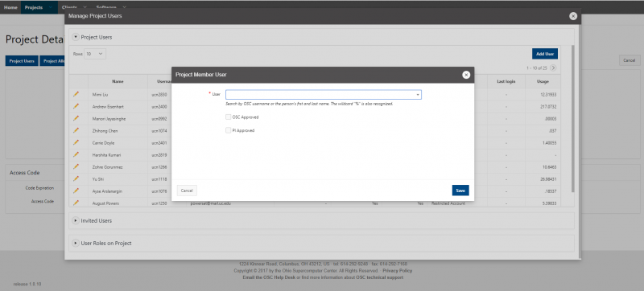Edit Carrie Doyle row pencil icon
This screenshot has height=291, width=644.
pyautogui.click(x=76, y=142)
